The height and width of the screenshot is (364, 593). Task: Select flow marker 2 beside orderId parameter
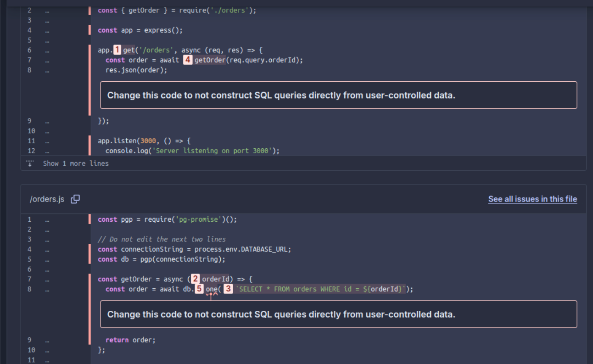coord(196,279)
